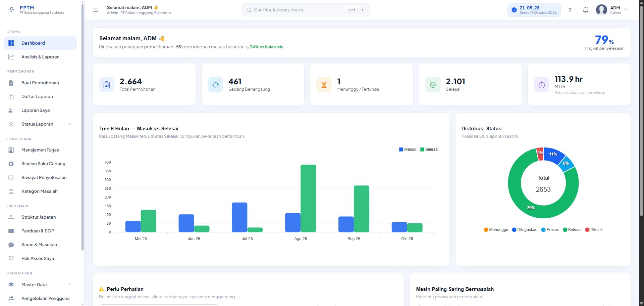Image resolution: width=644 pixels, height=306 pixels.
Task: Go to Analisis & Laporan
Action: (40, 57)
